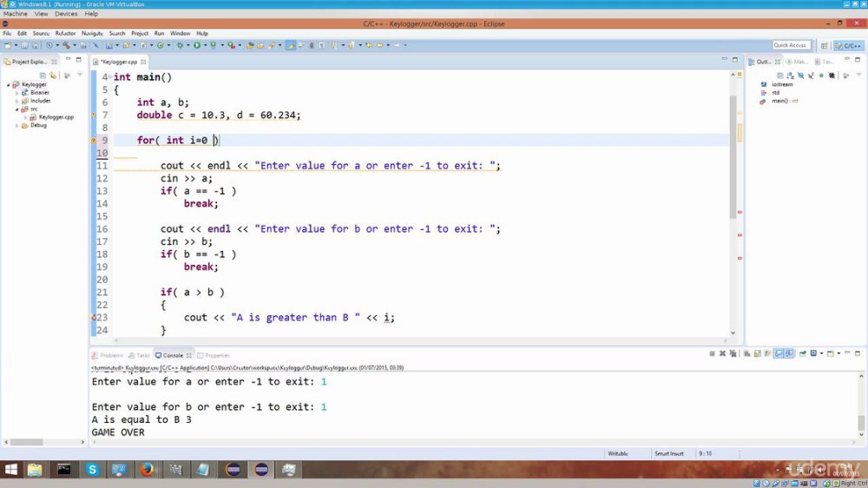Screen dimensions: 868x488
Task: Click the green Run button icon
Action: [196, 45]
